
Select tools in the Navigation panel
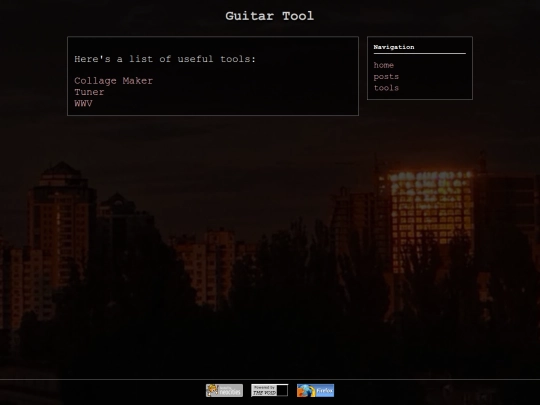coord(386,88)
